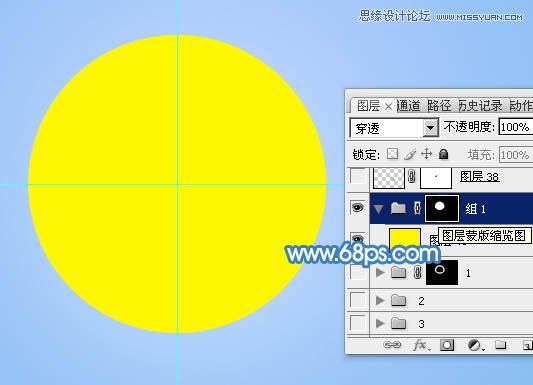Select the 图层 38 layer name
Screen dimensions: 533x385
pos(479,176)
